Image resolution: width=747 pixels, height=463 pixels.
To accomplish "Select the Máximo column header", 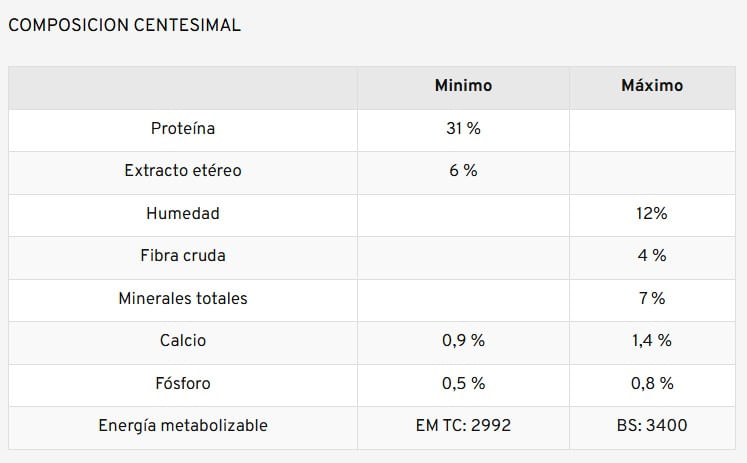I will click(652, 86).
